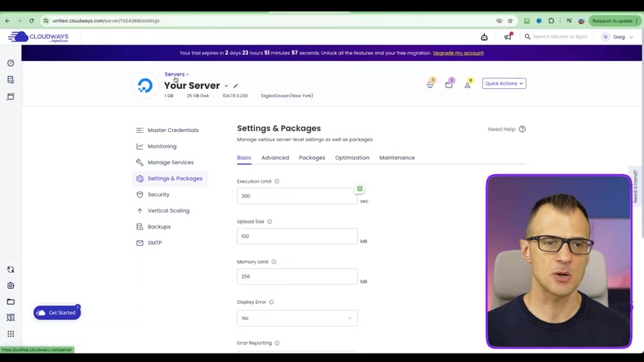Reload the browser page
The width and height of the screenshot is (644, 362).
(31, 20)
